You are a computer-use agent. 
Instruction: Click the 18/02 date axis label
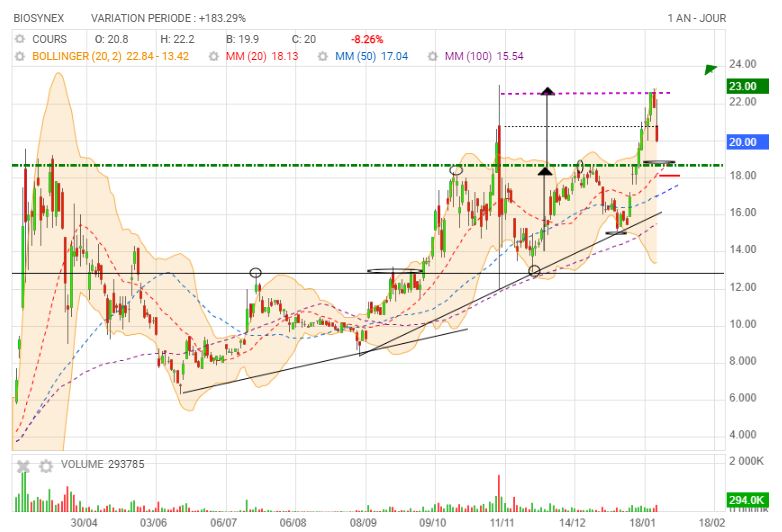tap(712, 523)
